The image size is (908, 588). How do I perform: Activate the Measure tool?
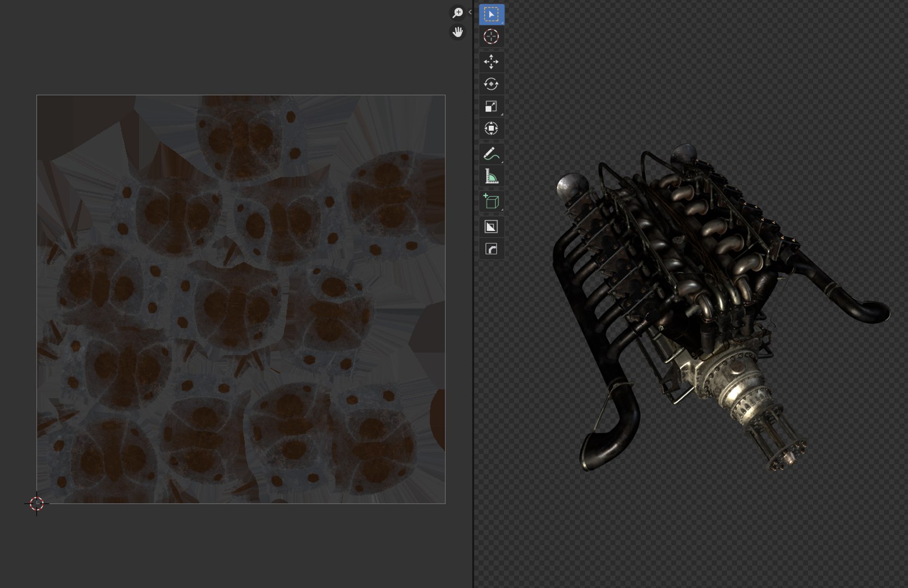[491, 176]
